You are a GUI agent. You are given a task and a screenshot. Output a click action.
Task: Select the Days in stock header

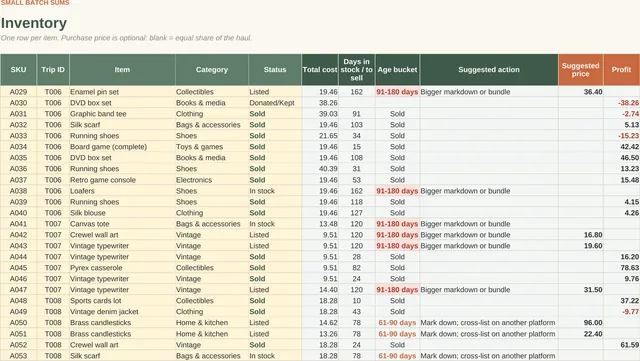pos(357,69)
